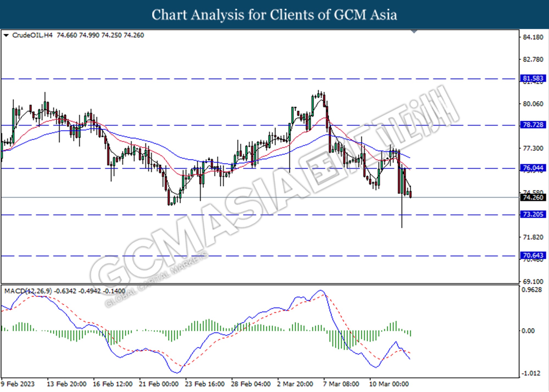This screenshot has width=549, height=392.
Task: Select the 70.643 support level label
Action: coord(533,255)
